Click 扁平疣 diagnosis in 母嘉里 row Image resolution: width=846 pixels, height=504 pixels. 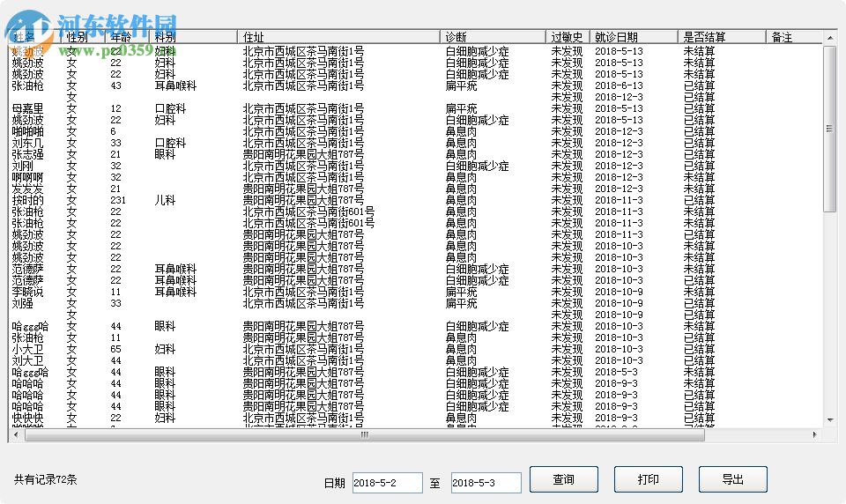(461, 108)
